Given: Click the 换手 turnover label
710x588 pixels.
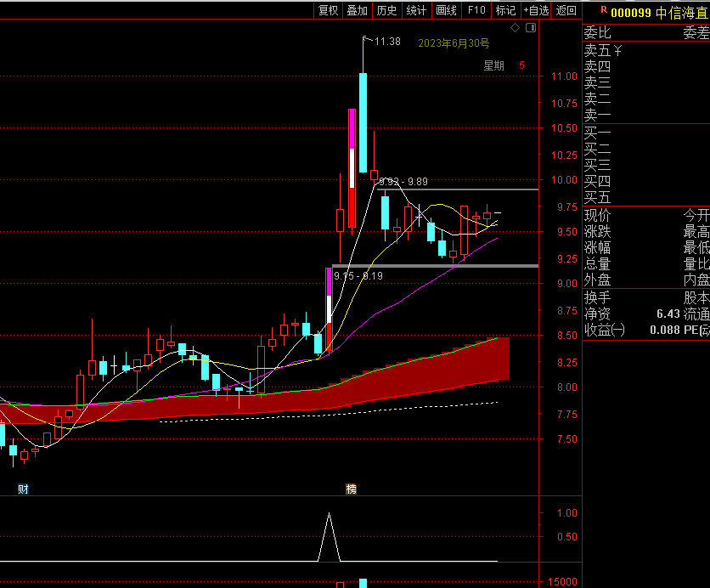Looking at the screenshot, I should pyautogui.click(x=597, y=298).
